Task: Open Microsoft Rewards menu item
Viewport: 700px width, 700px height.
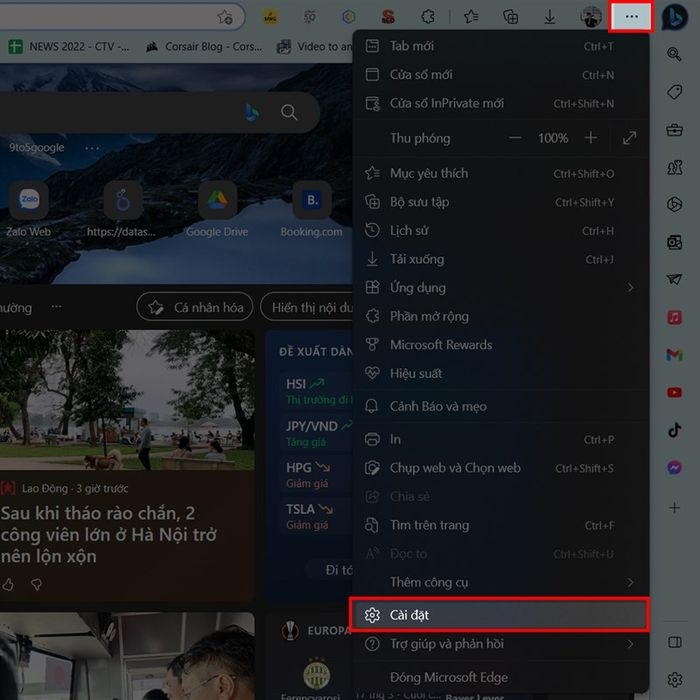Action: pos(500,345)
